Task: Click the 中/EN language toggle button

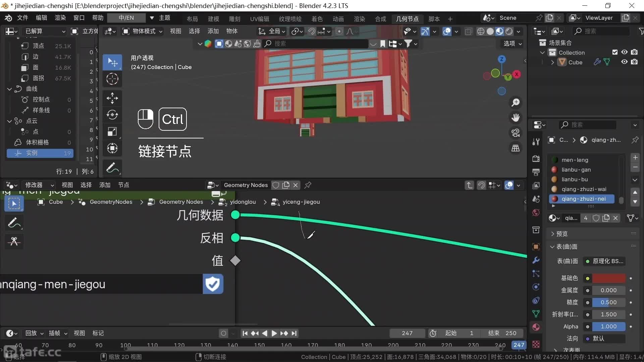Action: tap(126, 18)
